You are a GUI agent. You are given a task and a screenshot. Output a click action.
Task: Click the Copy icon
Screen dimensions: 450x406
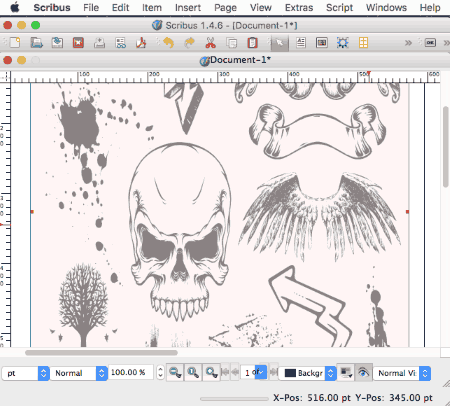tap(231, 43)
